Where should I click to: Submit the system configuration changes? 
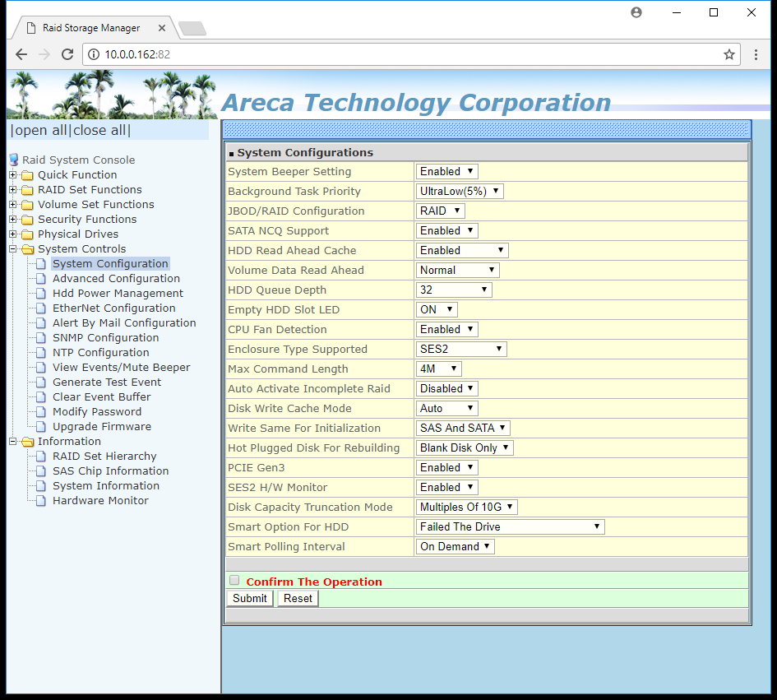250,598
